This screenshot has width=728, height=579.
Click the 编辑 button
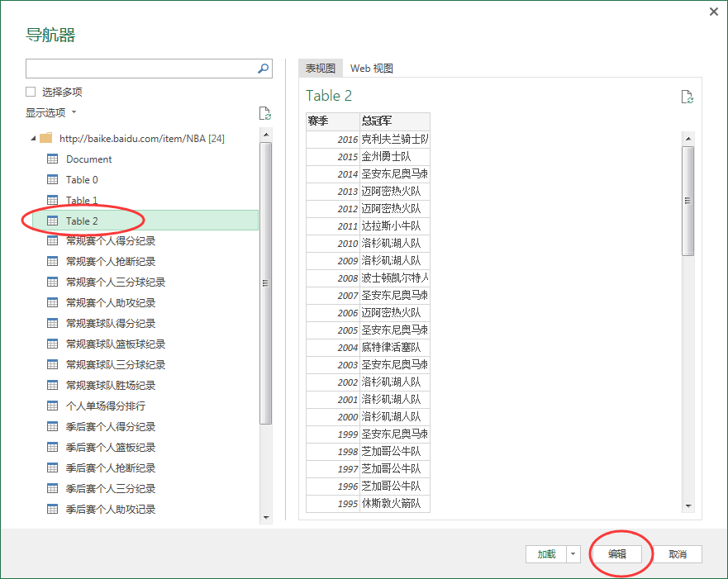tap(617, 554)
